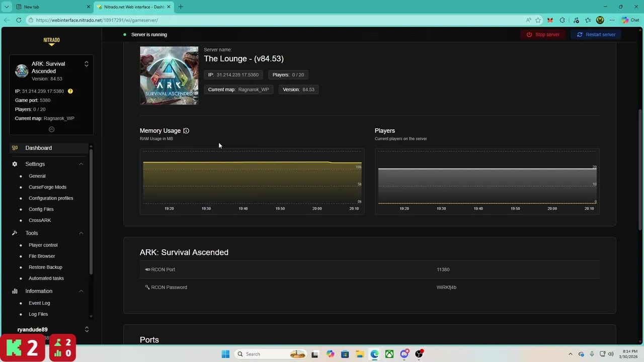Open browser Settings and more menu
The image size is (644, 362).
pos(612,20)
